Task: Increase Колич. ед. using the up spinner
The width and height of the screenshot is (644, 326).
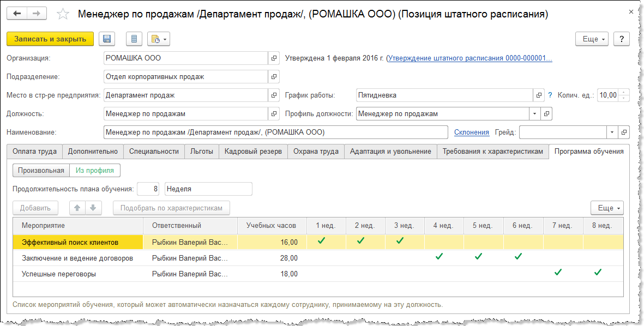Action: pos(624,92)
